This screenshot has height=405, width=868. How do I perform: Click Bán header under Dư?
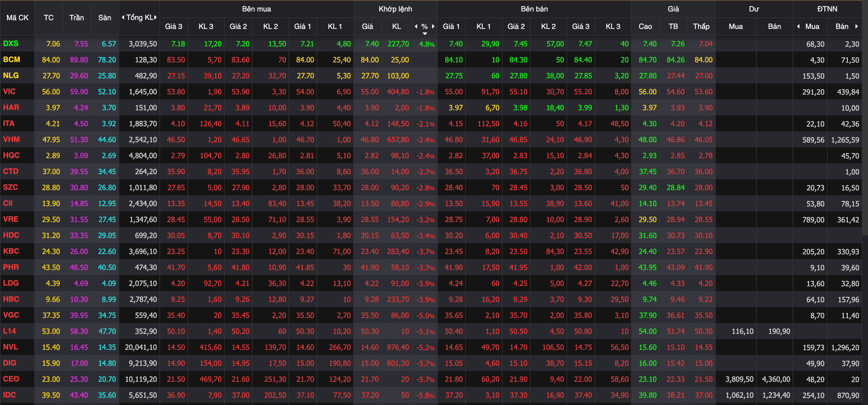[x=774, y=26]
